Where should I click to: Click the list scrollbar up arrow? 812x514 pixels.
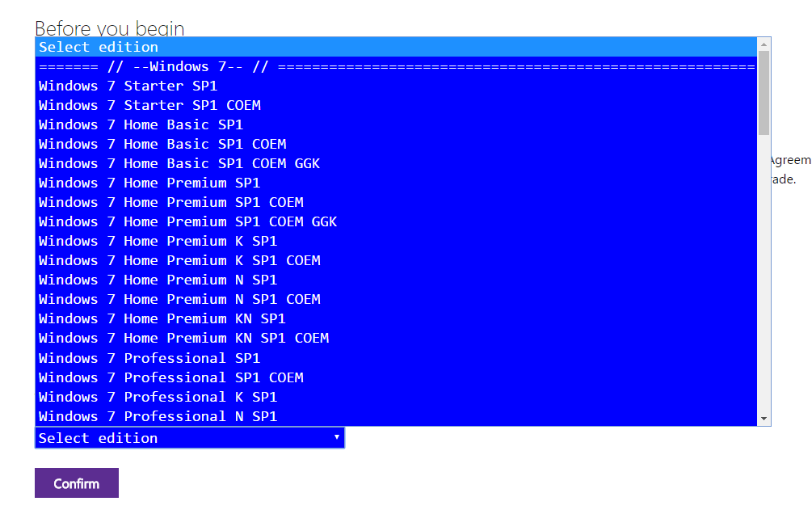[x=764, y=44]
